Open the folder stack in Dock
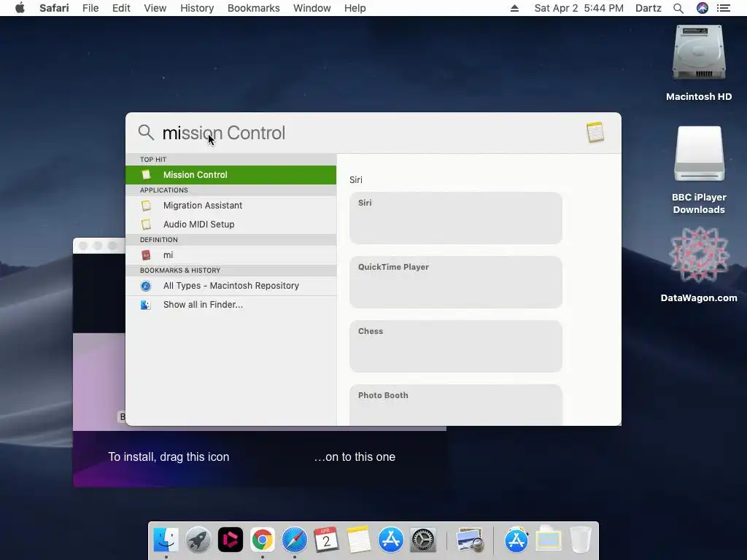The height and width of the screenshot is (560, 747). (x=549, y=539)
